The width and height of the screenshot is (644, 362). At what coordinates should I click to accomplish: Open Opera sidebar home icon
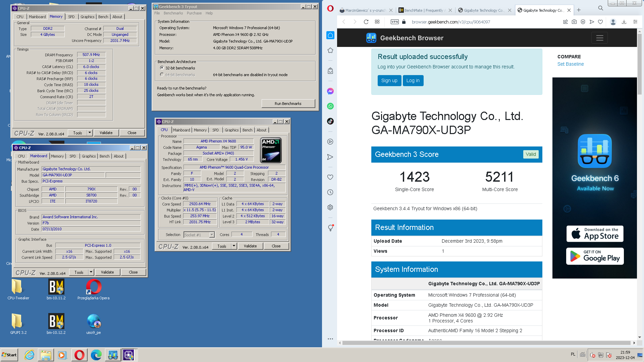coord(330,36)
